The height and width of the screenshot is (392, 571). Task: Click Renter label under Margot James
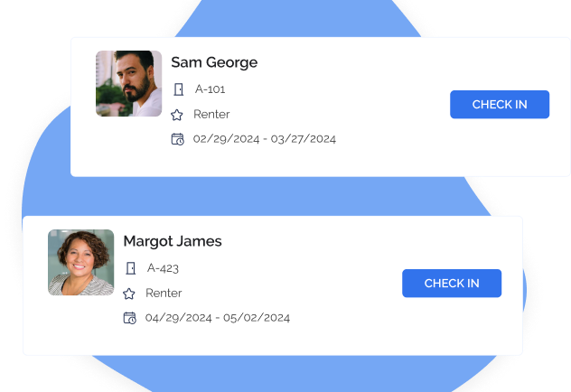[164, 293]
